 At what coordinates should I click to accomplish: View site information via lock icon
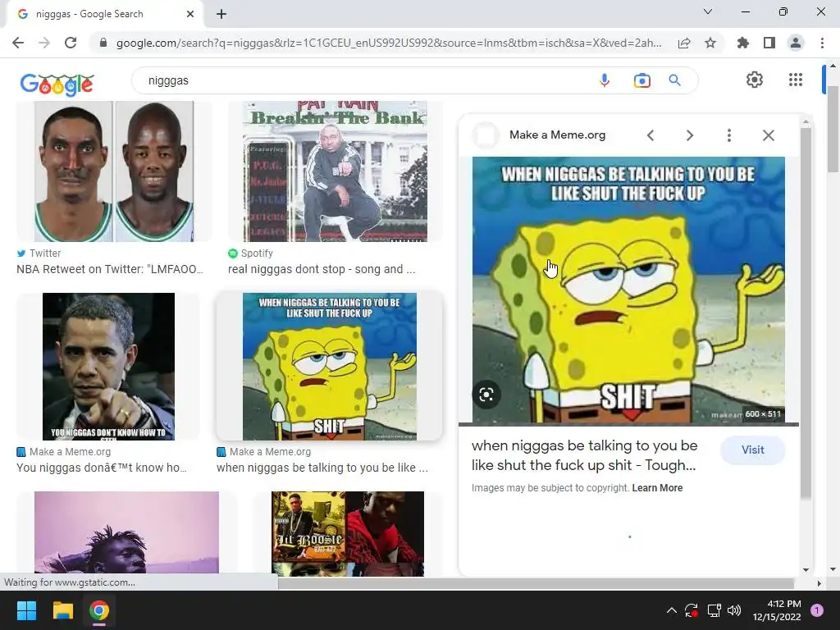point(103,43)
